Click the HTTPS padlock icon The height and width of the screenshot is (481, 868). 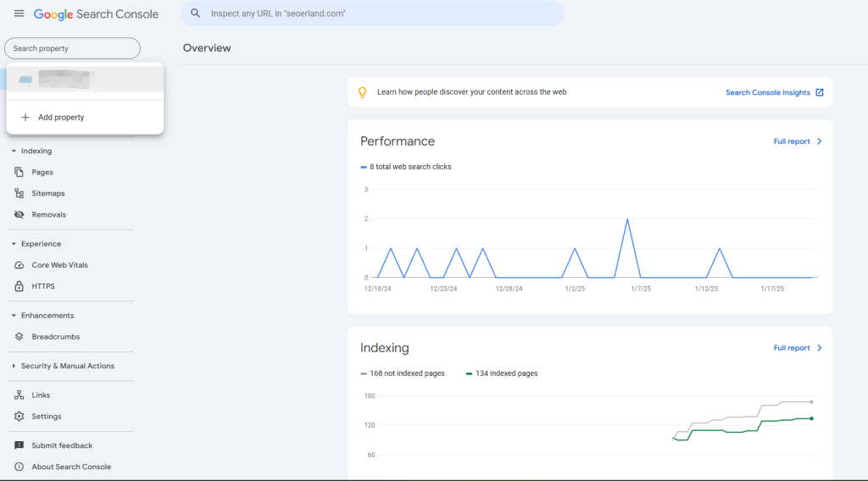tap(19, 286)
